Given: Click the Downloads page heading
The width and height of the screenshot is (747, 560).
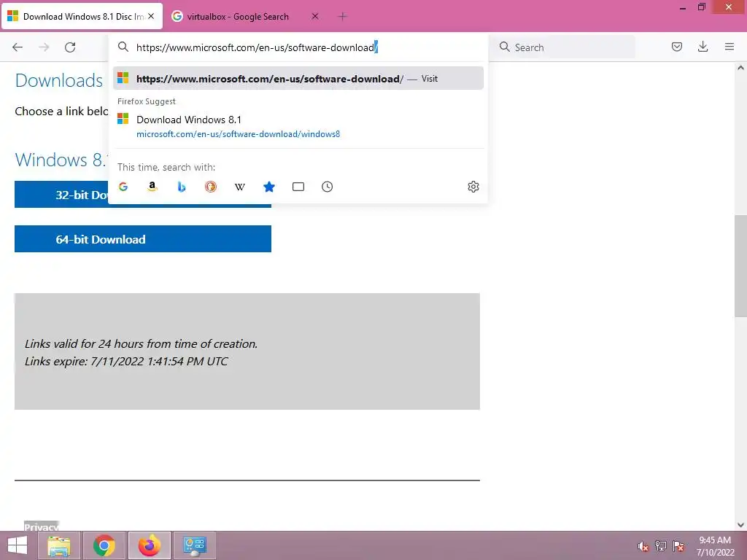Looking at the screenshot, I should [x=59, y=80].
